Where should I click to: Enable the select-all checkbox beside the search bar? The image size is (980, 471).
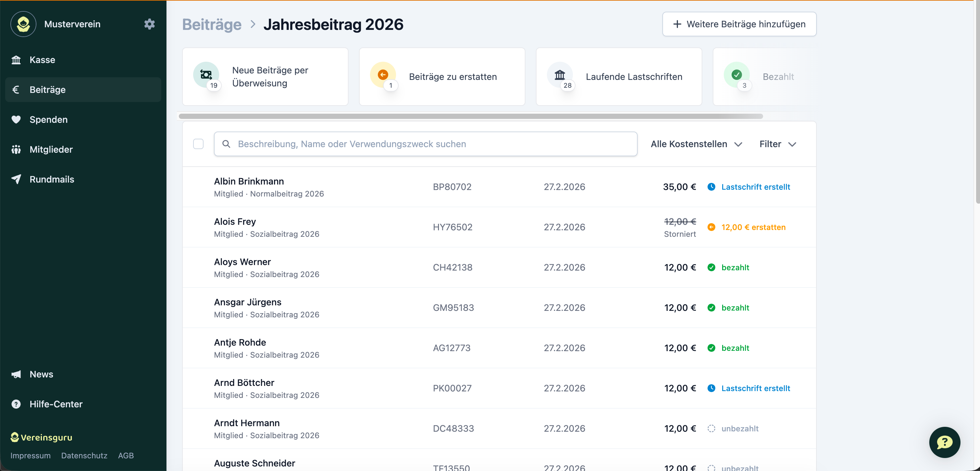[198, 144]
